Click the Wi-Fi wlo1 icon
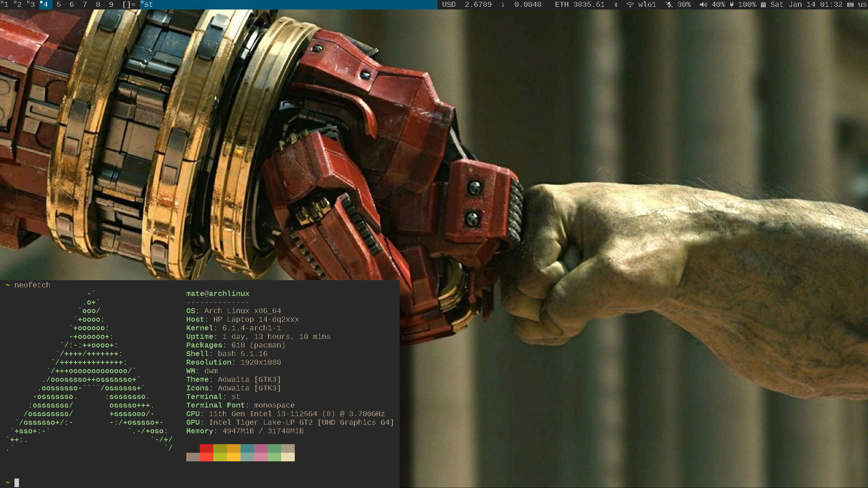 [630, 5]
